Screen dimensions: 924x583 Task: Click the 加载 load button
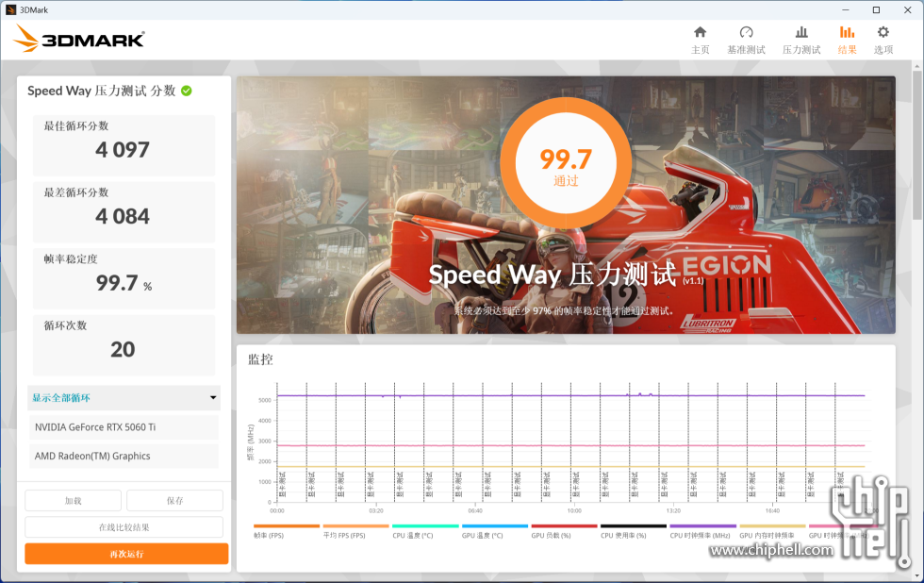(x=74, y=501)
